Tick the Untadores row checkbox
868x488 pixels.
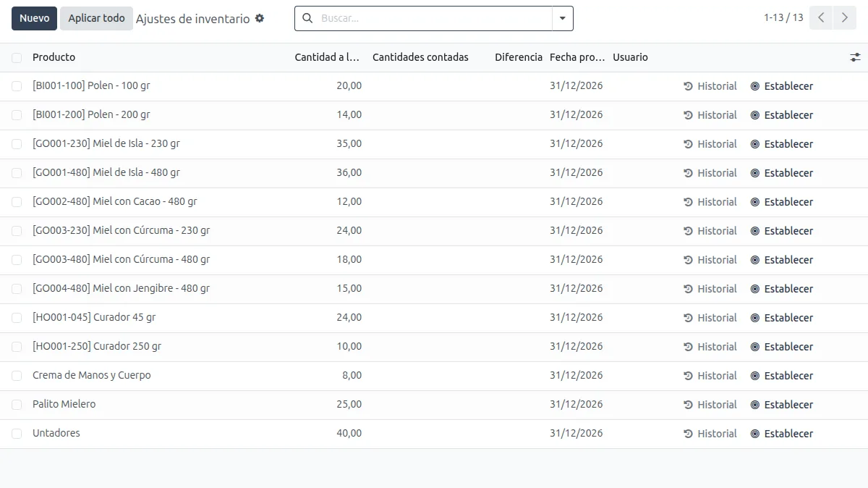pos(17,434)
